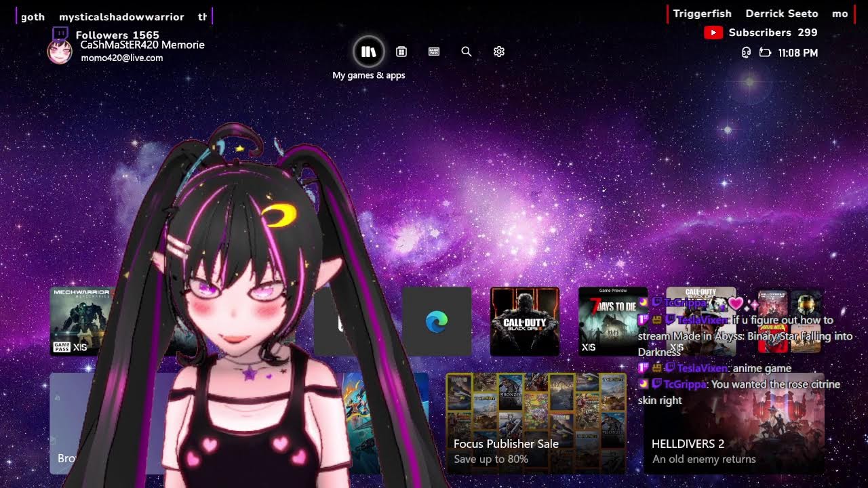The width and height of the screenshot is (868, 488).
Task: Click the Twitch badge beside TcGrippa's top message
Action: (x=656, y=303)
